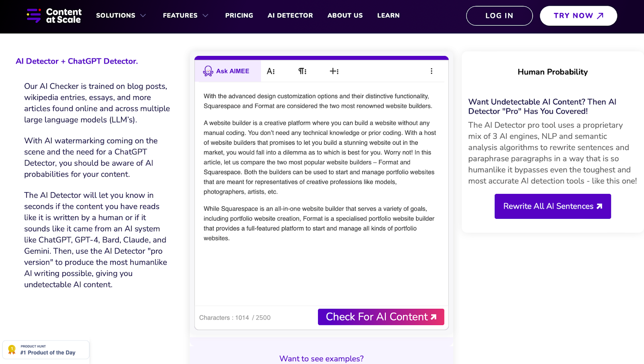The image size is (644, 364).
Task: Click Check For AI Content button
Action: pos(381,317)
